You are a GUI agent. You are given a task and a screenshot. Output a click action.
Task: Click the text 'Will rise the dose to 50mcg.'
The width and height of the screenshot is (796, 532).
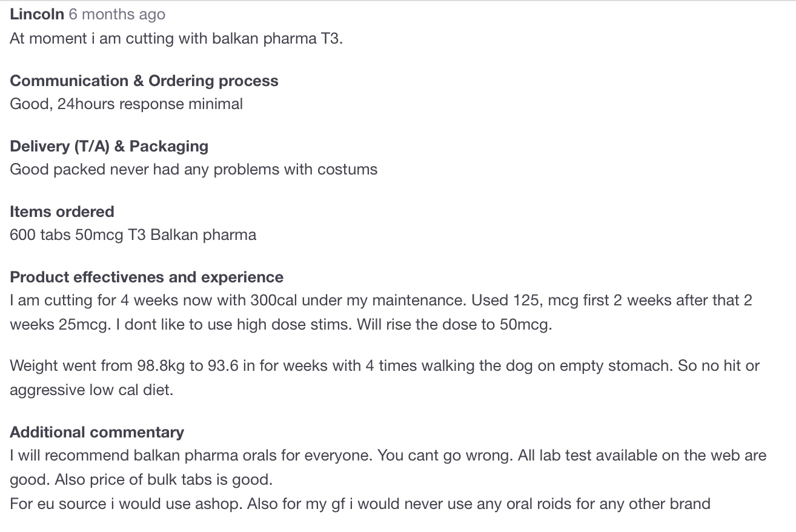[454, 325]
